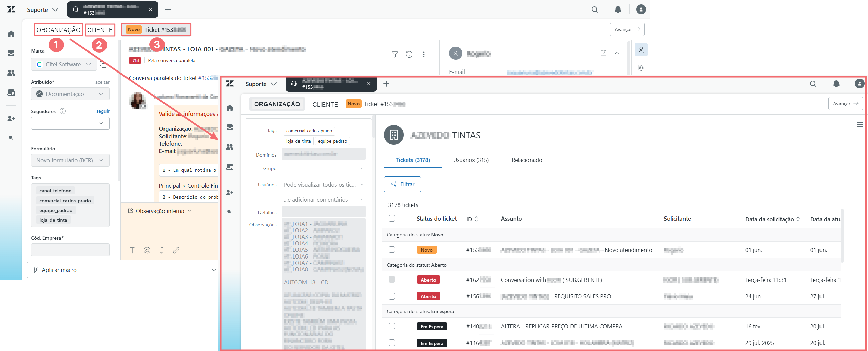
Task: Select Ticket #153 tab in back window
Action: click(x=156, y=29)
